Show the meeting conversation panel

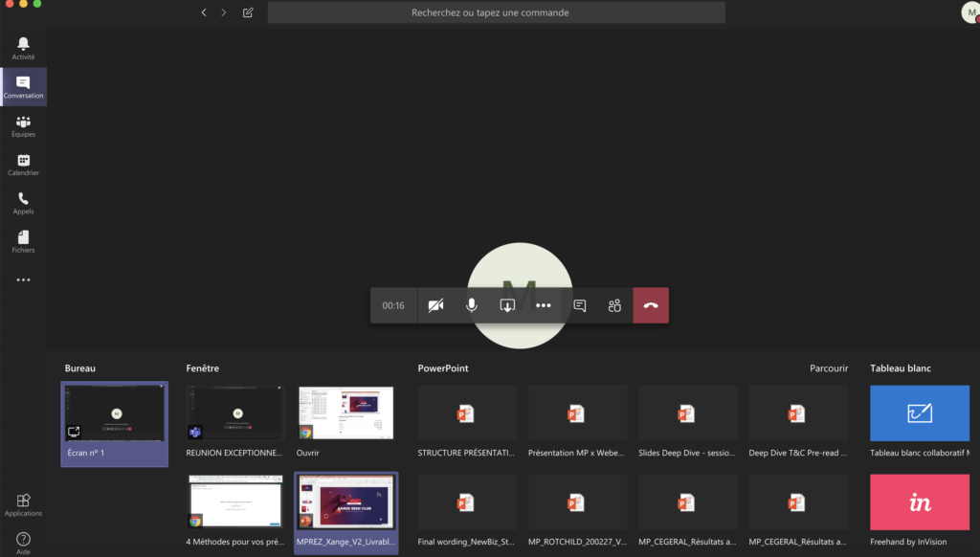(579, 305)
